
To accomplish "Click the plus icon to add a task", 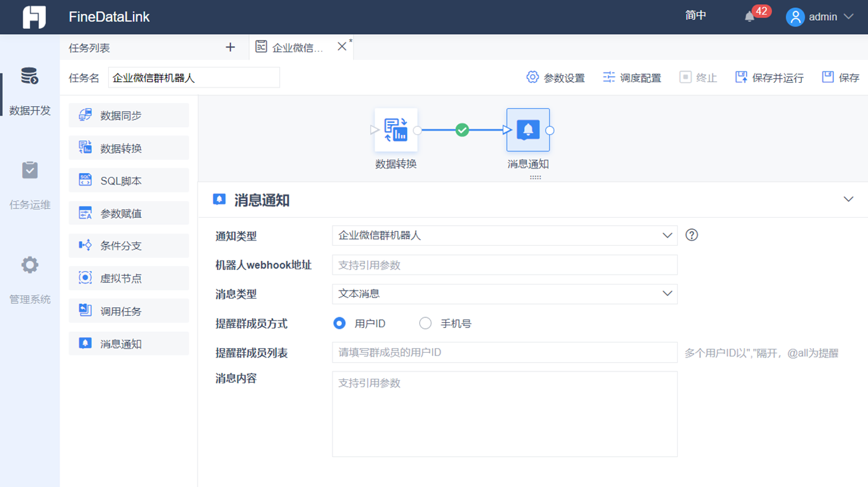I will click(x=230, y=47).
